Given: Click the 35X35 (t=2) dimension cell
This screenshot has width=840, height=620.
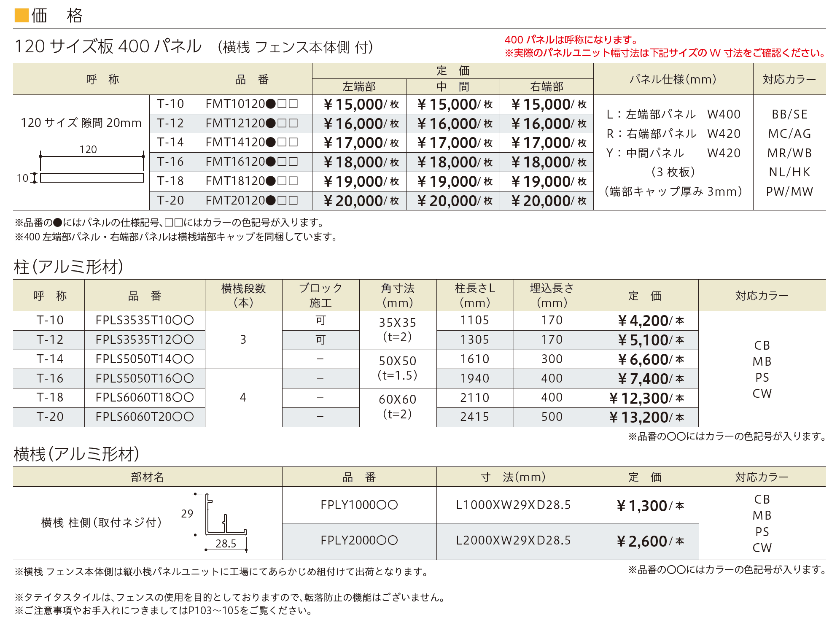Looking at the screenshot, I should point(398,330).
